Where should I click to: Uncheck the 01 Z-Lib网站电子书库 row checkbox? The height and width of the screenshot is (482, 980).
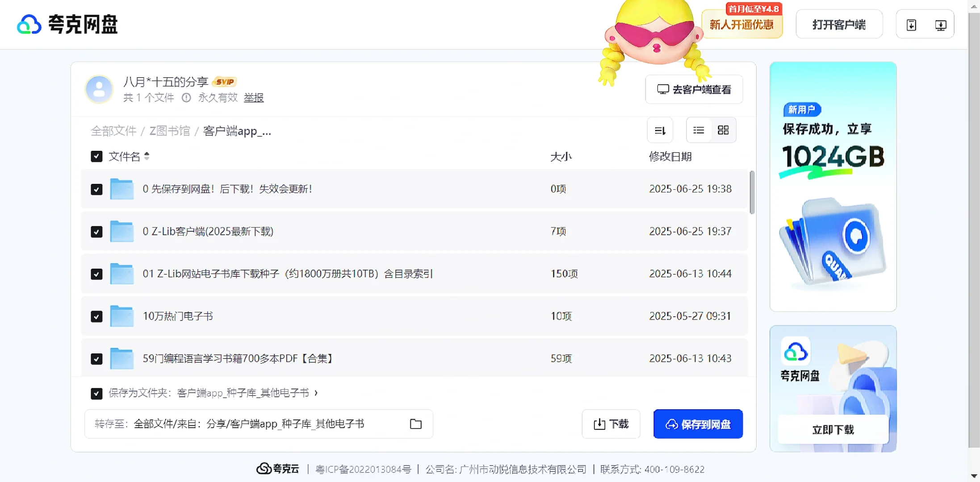pyautogui.click(x=96, y=274)
